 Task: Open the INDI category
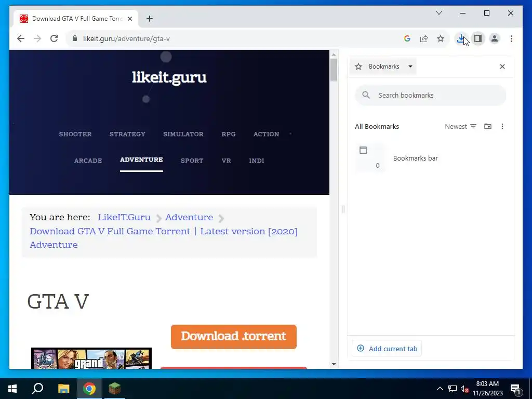tap(256, 161)
